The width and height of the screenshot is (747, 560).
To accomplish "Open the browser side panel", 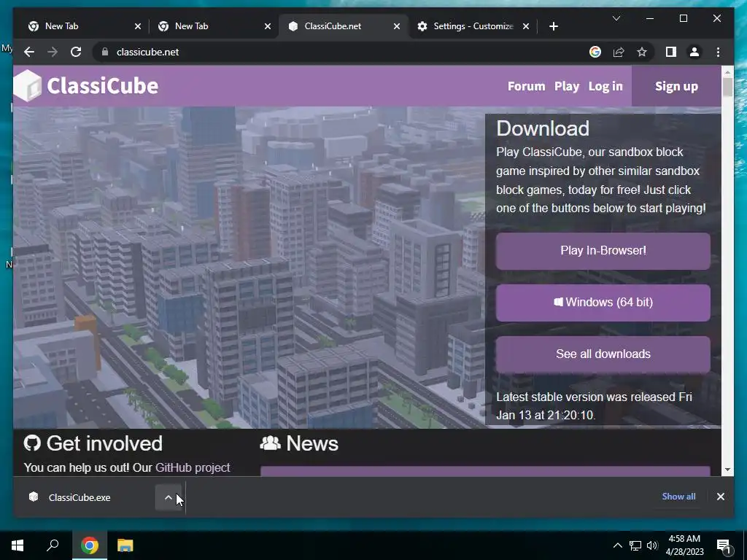I will click(x=671, y=52).
